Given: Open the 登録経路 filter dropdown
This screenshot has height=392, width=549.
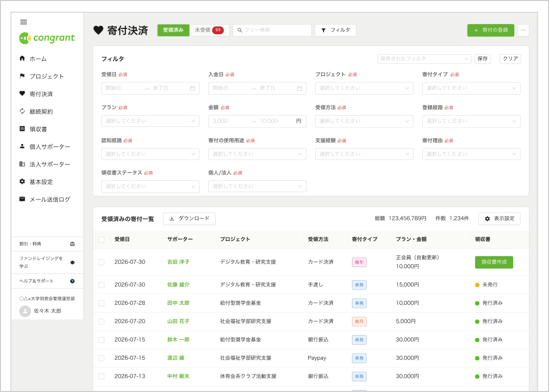Looking at the screenshot, I should coord(471,121).
